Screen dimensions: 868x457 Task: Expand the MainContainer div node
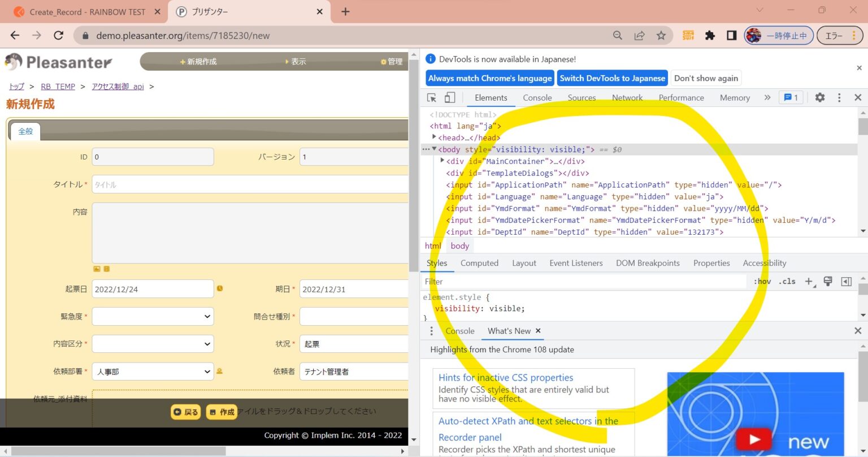coord(442,161)
